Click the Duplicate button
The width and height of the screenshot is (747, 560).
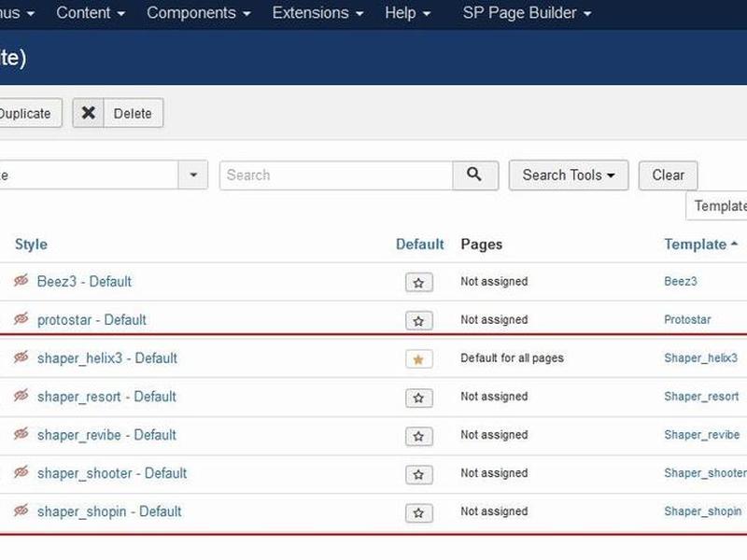(29, 113)
